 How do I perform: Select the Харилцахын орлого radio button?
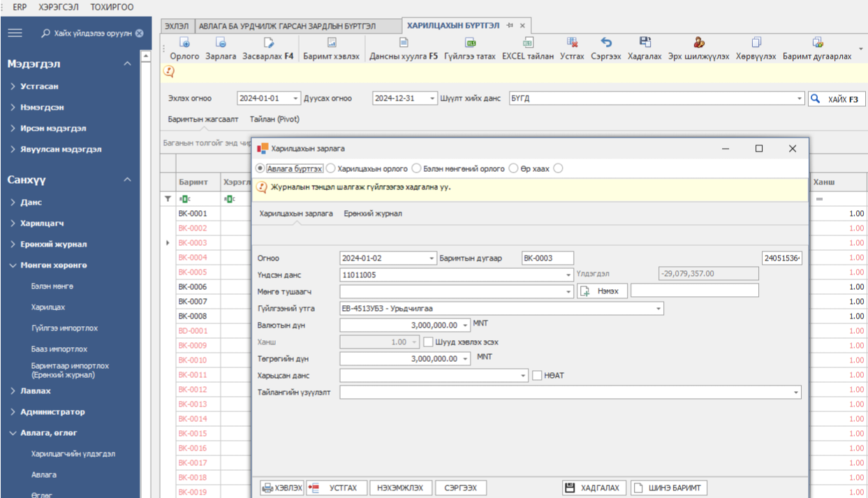[332, 168]
